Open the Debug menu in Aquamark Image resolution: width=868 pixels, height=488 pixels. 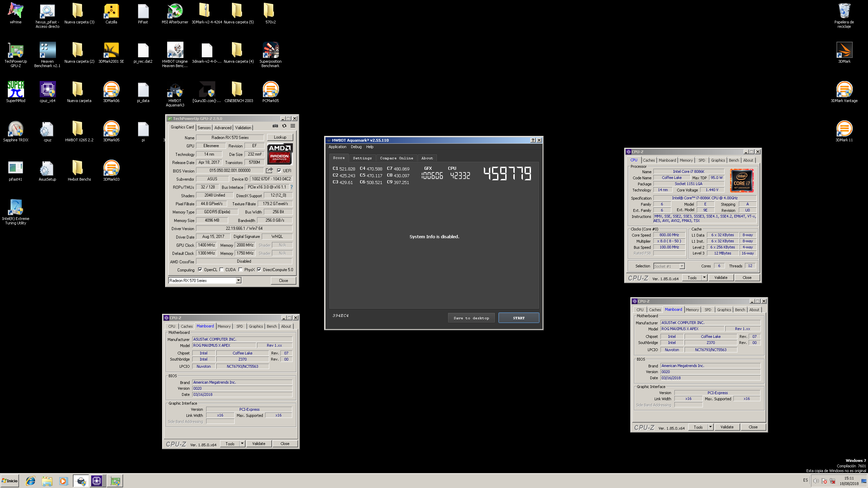(356, 147)
